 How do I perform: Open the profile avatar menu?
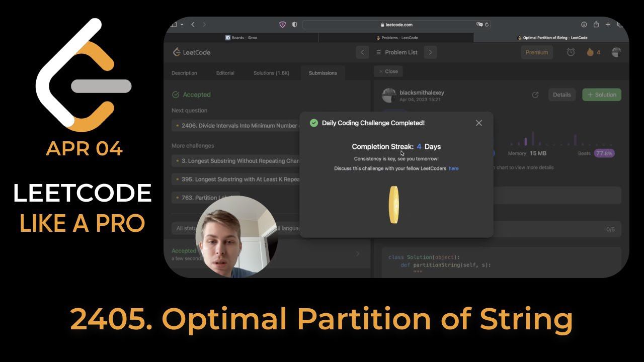(616, 52)
